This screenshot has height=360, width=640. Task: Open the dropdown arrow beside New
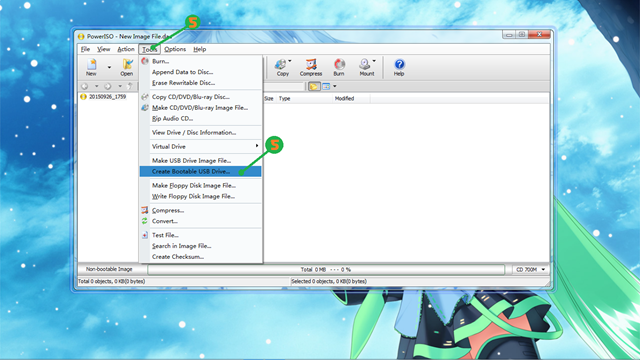point(109,67)
